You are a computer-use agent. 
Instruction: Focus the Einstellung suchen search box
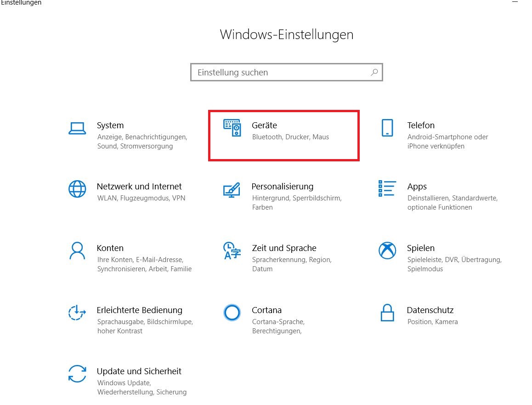(287, 72)
